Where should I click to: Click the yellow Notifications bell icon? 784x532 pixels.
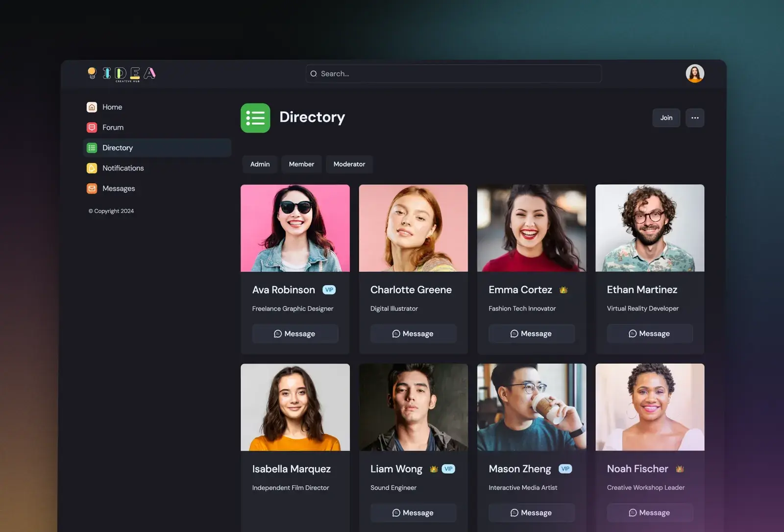pyautogui.click(x=92, y=168)
